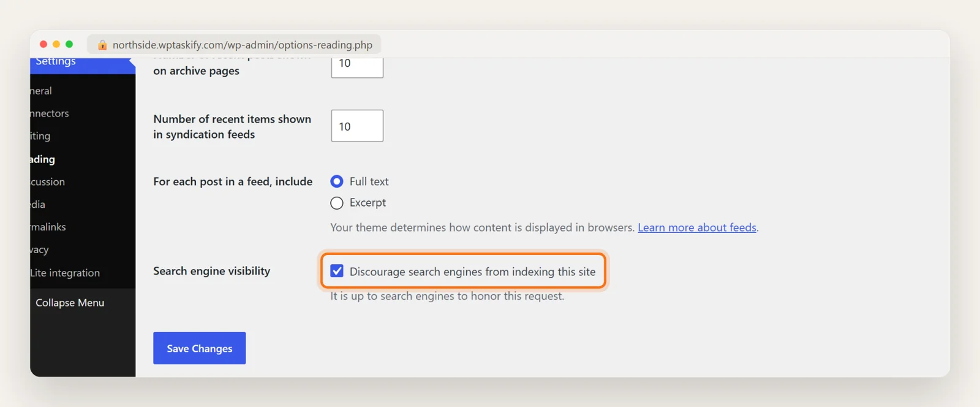Click the Search engine visibility label
Image resolution: width=980 pixels, height=407 pixels.
tap(211, 271)
